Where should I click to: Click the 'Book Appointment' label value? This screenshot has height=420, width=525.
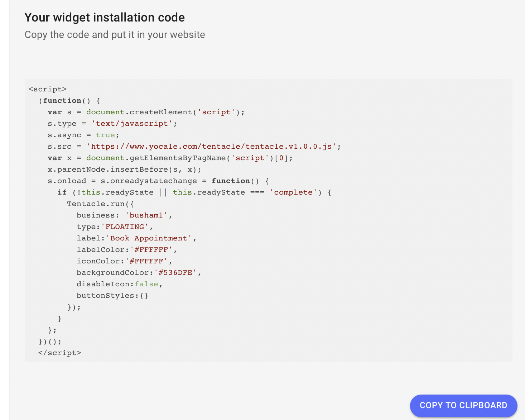(x=149, y=238)
